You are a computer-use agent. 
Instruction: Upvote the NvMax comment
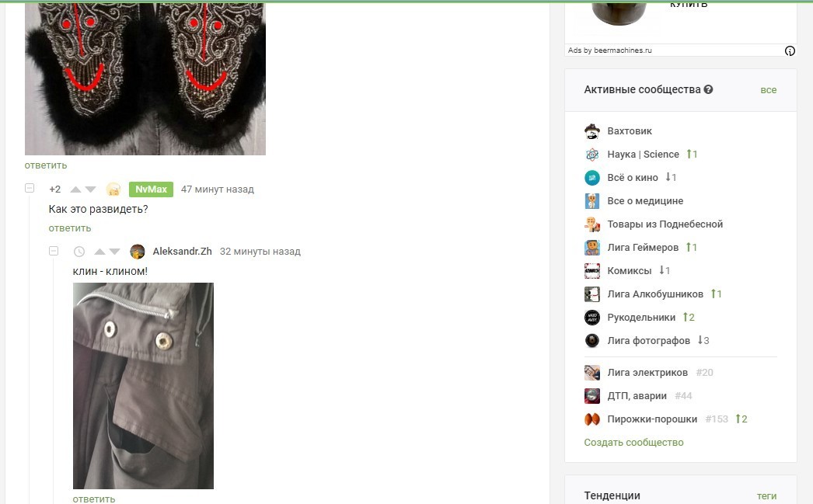[x=75, y=189]
